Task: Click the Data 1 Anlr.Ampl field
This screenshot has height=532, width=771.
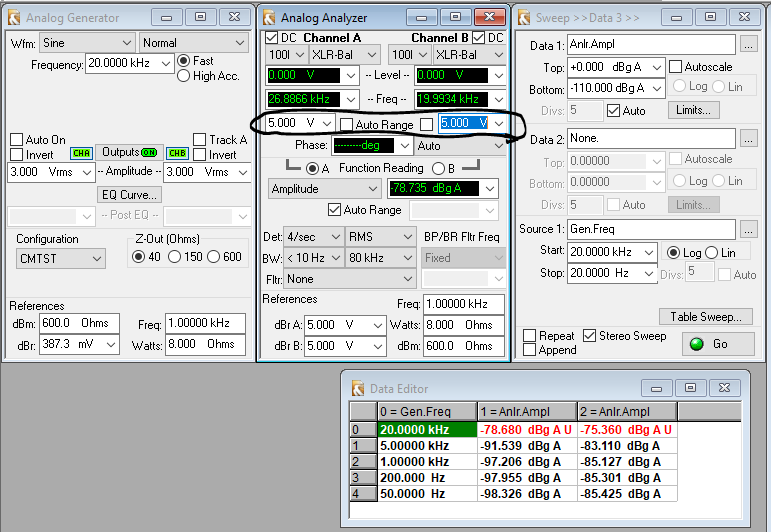Action: (x=651, y=45)
